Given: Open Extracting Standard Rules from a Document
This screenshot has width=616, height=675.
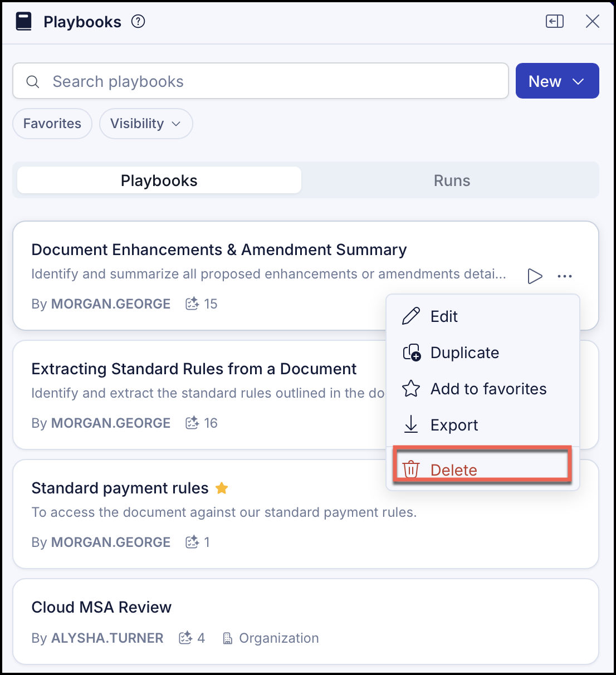Looking at the screenshot, I should click(x=194, y=369).
